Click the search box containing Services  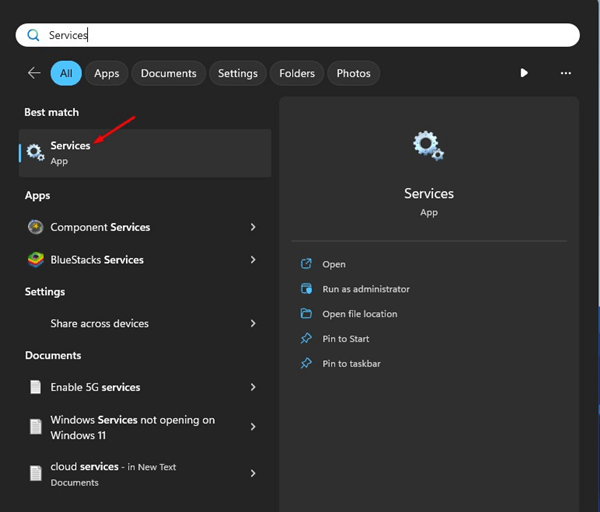tap(300, 35)
